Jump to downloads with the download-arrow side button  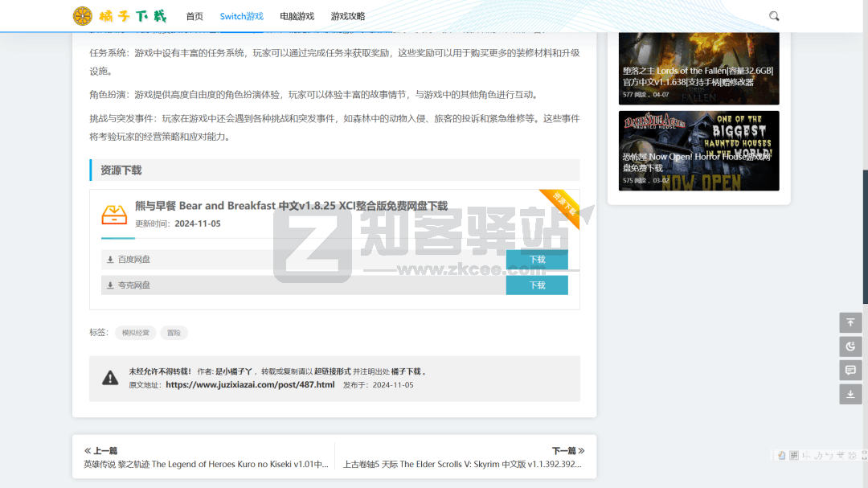(x=850, y=394)
